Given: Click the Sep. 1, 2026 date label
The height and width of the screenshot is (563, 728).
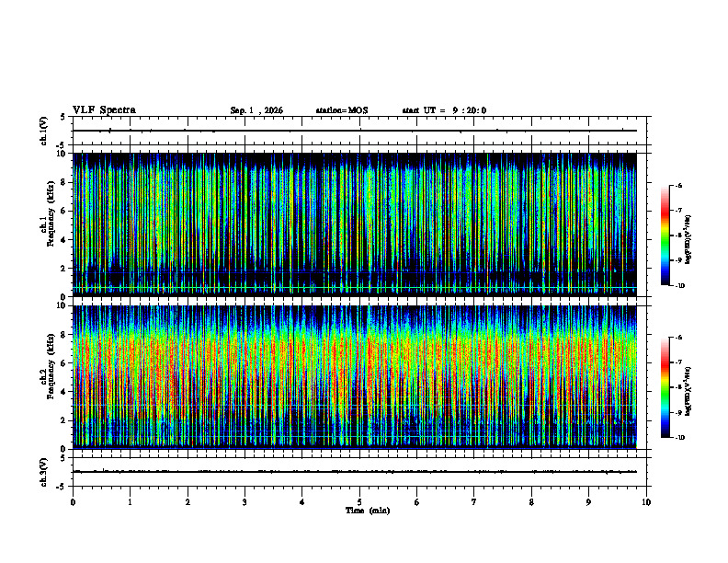Looking at the screenshot, I should pyautogui.click(x=256, y=110).
